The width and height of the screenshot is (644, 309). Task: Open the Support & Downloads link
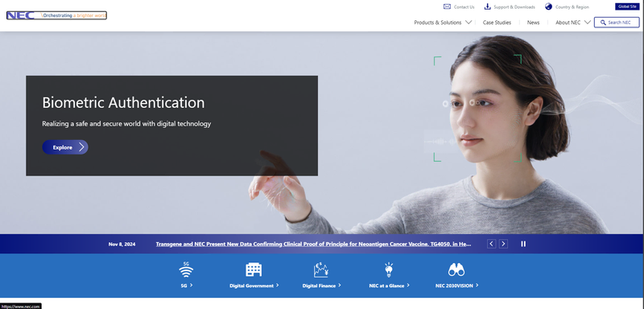pos(514,7)
